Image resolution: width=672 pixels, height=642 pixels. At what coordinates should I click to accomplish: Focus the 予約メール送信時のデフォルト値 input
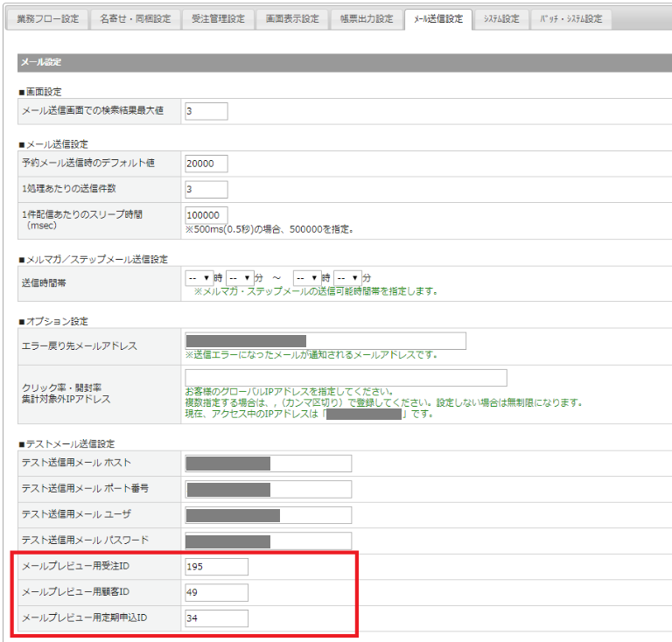click(206, 164)
